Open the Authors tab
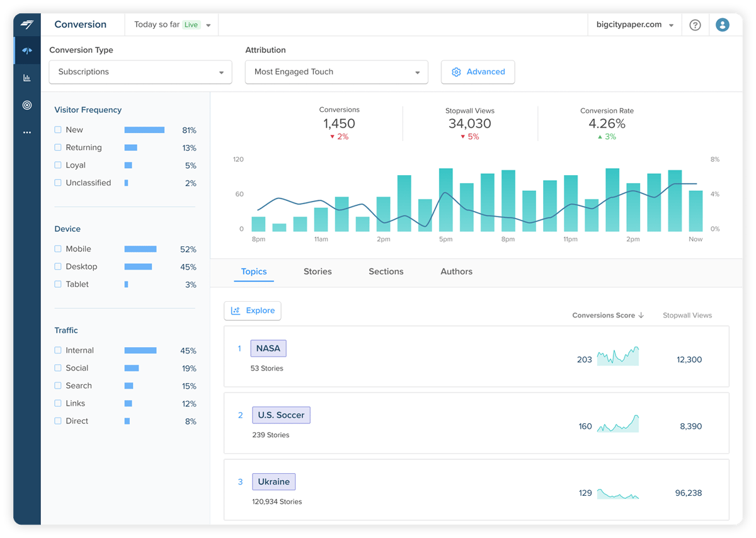Image resolution: width=756 pixels, height=538 pixels. point(456,272)
